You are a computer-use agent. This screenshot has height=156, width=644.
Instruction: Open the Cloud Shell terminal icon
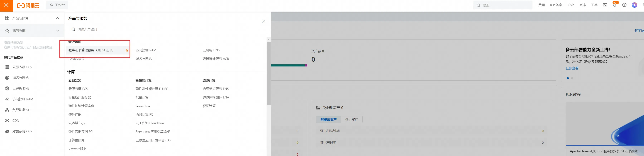click(x=605, y=5)
